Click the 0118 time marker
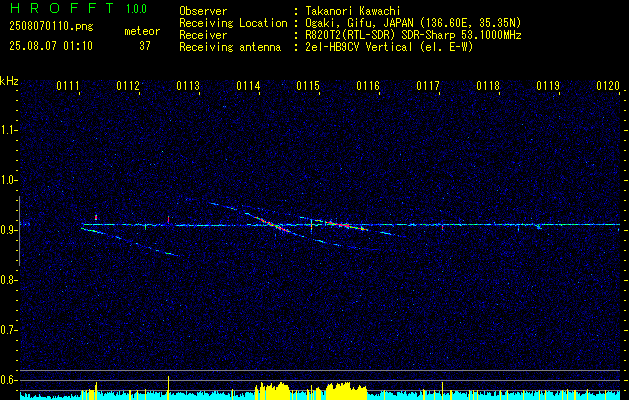The image size is (629, 400). tap(488, 86)
